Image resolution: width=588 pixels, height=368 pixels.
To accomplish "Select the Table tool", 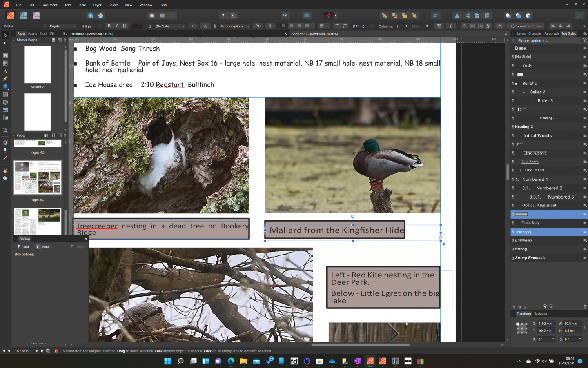I will 5,62.
